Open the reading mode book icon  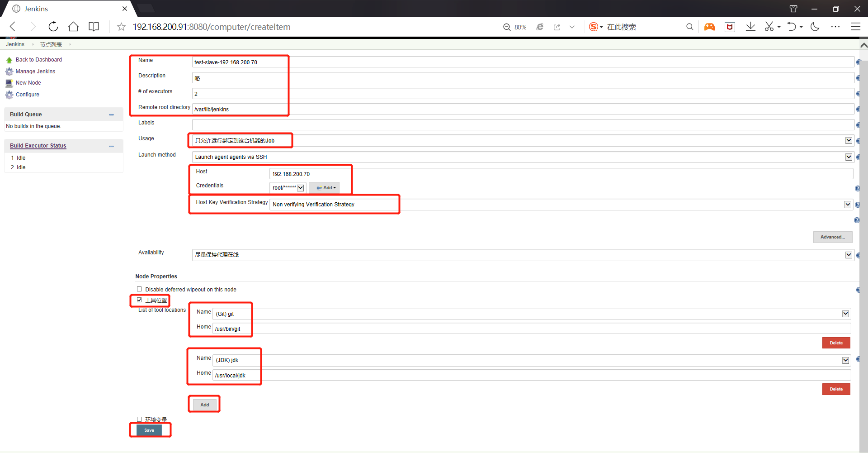tap(94, 27)
